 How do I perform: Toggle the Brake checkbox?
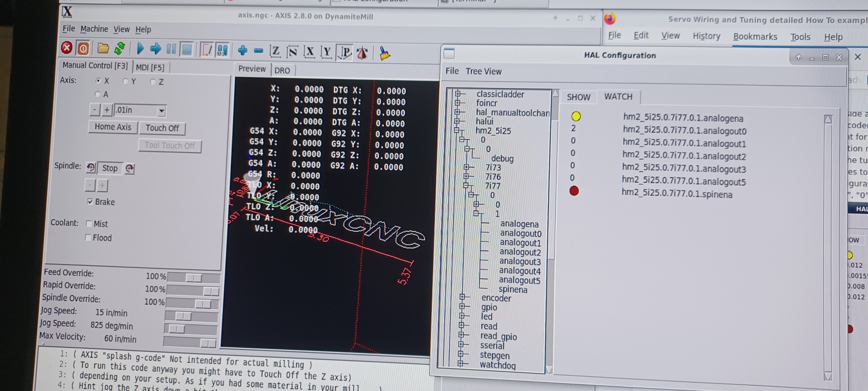click(90, 201)
